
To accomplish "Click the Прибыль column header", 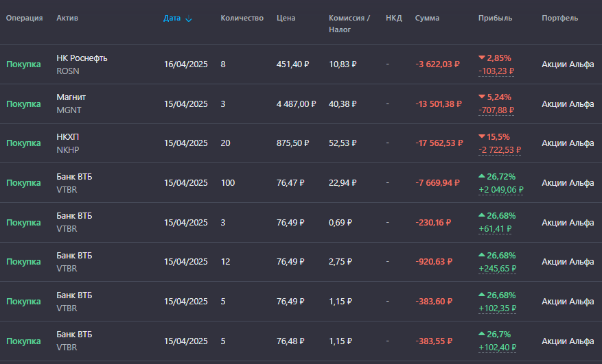I will 496,18.
